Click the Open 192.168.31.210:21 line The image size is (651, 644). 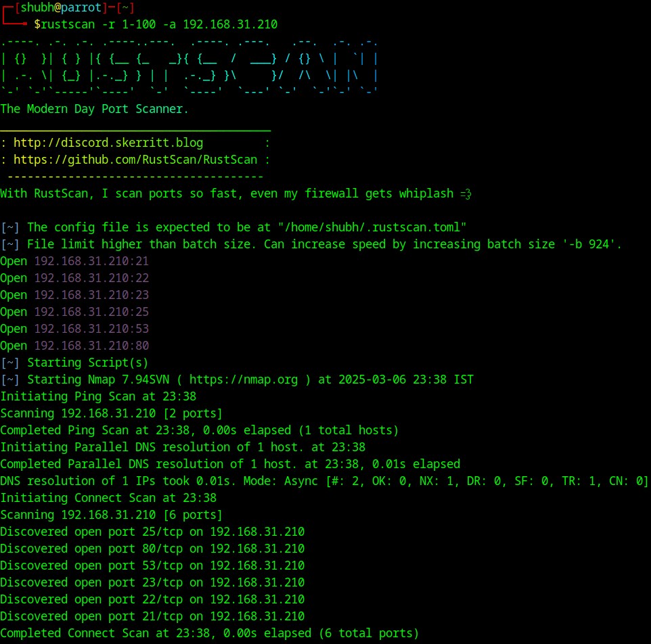click(x=74, y=261)
